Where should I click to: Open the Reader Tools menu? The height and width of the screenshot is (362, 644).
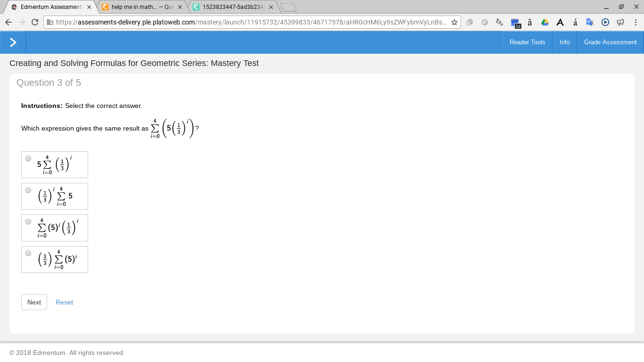pyautogui.click(x=527, y=42)
